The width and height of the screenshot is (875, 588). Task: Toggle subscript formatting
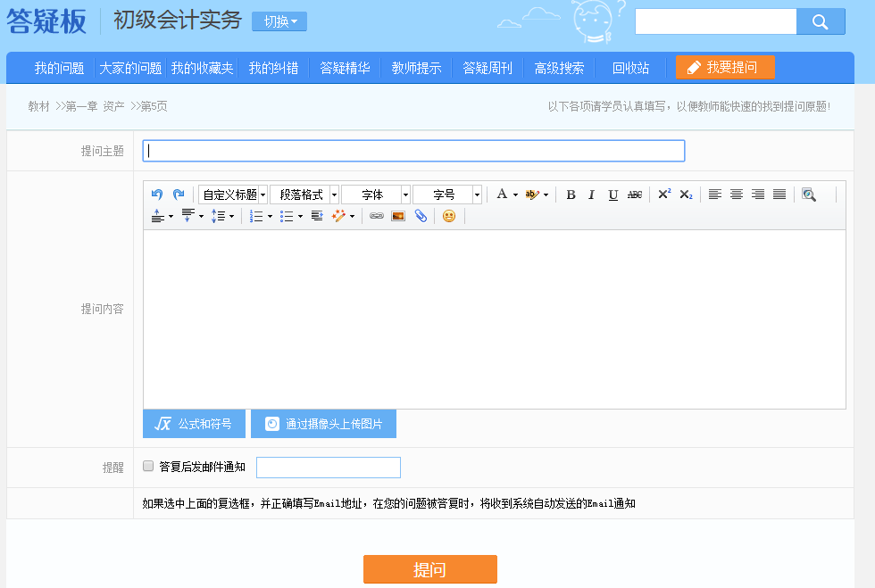686,195
